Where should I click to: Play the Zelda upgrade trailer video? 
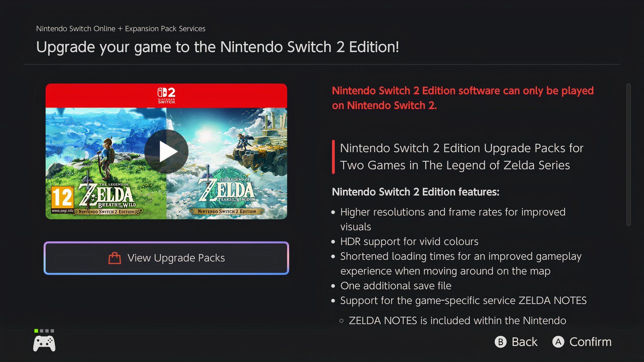(166, 152)
